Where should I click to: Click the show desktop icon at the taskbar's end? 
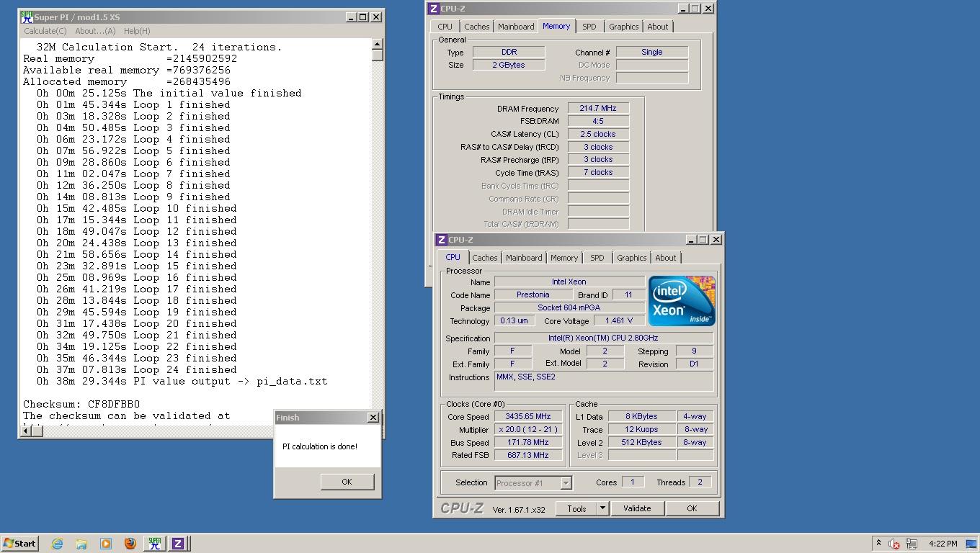pyautogui.click(x=971, y=544)
